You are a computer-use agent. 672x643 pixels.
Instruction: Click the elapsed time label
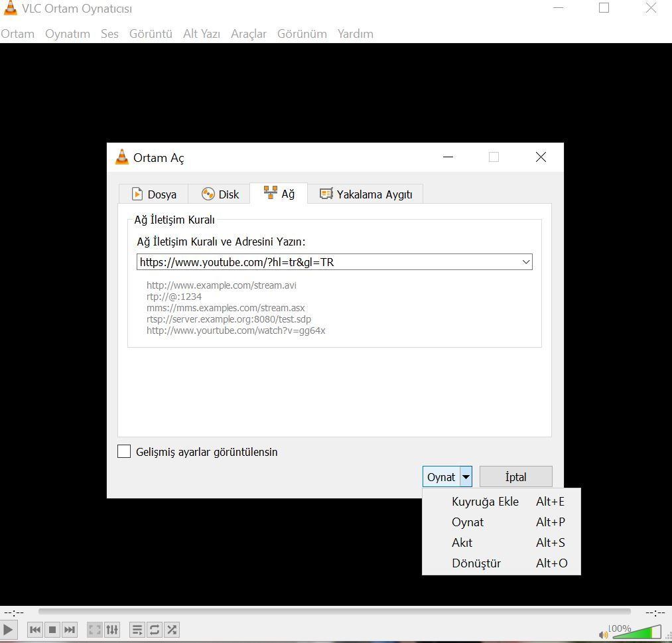[14, 612]
